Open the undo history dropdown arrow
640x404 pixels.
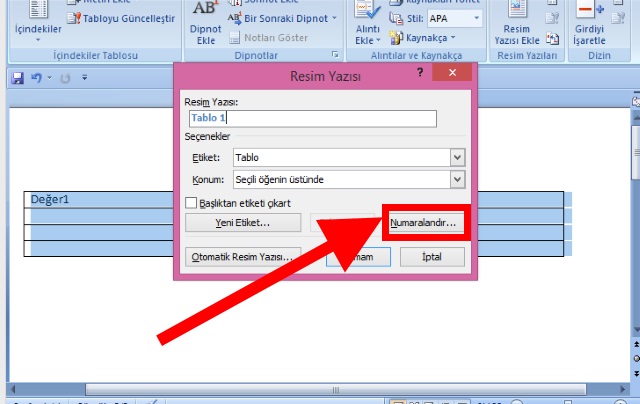pos(49,78)
